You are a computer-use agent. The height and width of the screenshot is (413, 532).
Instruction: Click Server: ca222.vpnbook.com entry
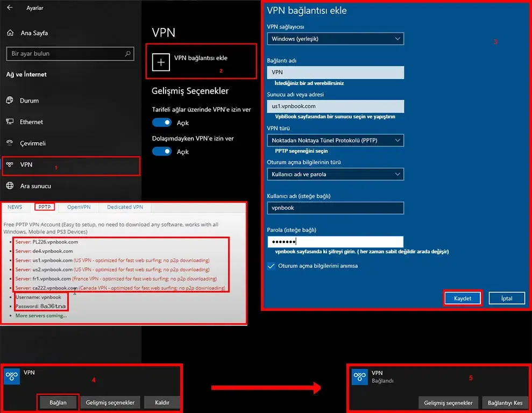[120, 288]
